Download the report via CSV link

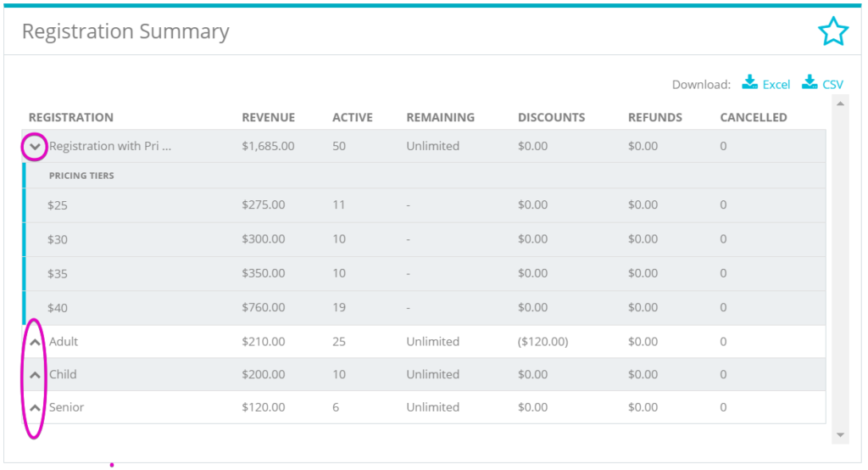pos(832,85)
